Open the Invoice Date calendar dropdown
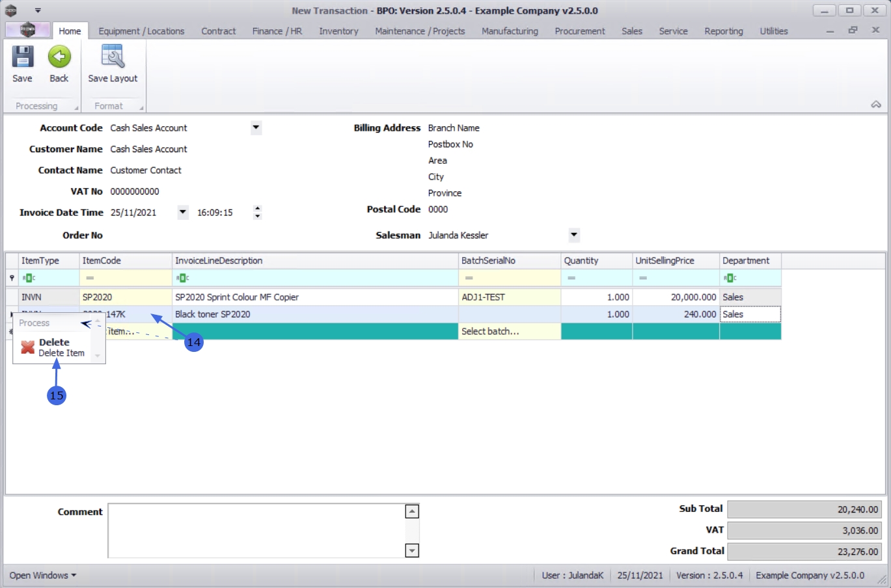 click(x=183, y=212)
